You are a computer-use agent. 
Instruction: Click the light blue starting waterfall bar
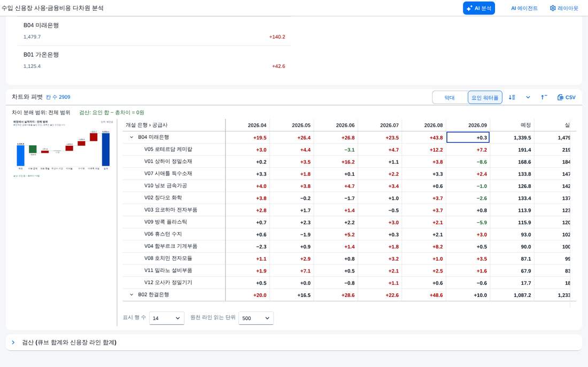point(21,155)
